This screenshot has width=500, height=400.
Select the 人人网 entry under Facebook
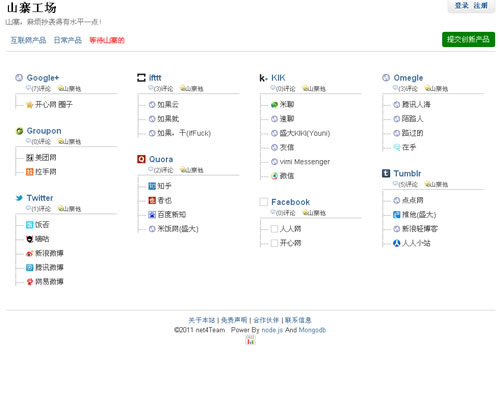tap(290, 229)
